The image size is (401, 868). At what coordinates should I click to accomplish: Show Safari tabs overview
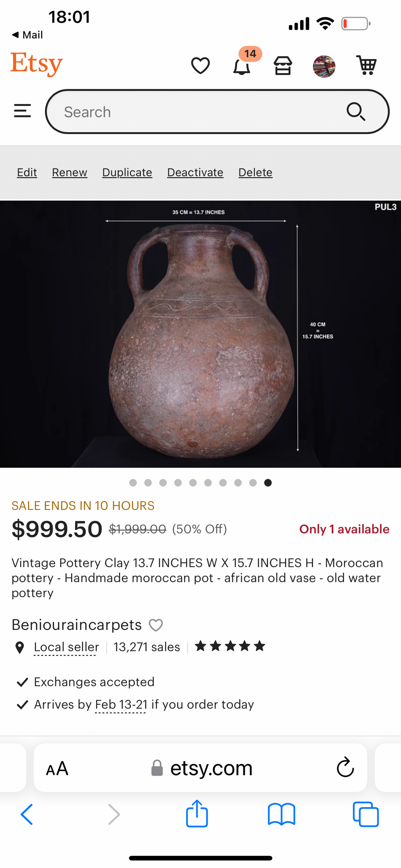[365, 814]
